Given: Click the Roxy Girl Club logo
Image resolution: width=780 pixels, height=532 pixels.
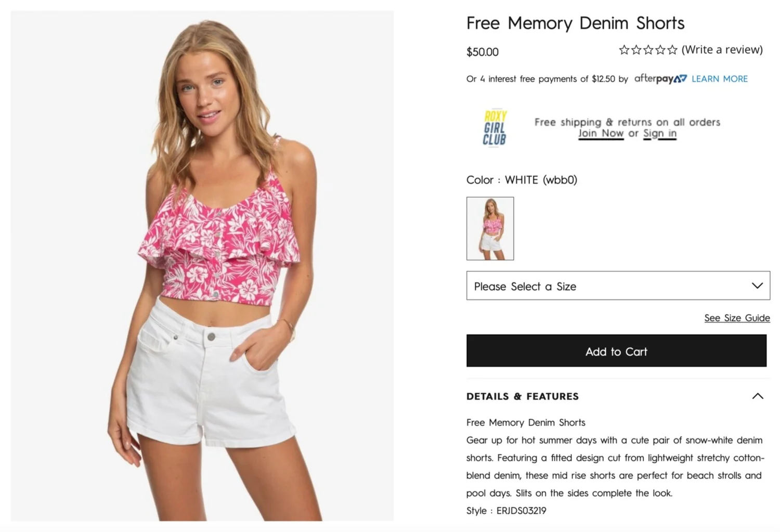Looking at the screenshot, I should click(495, 128).
